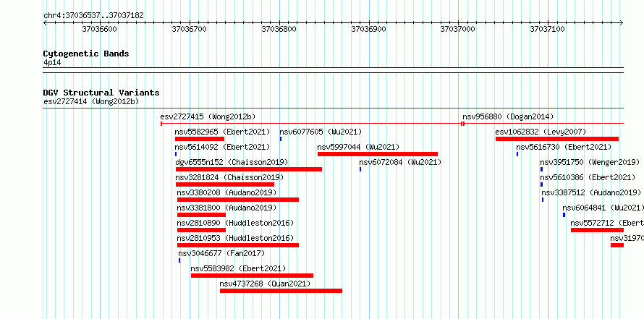The height and width of the screenshot is (319, 644).
Task: Open nsv5582965 (Ebert2021) label
Action: pyautogui.click(x=222, y=132)
